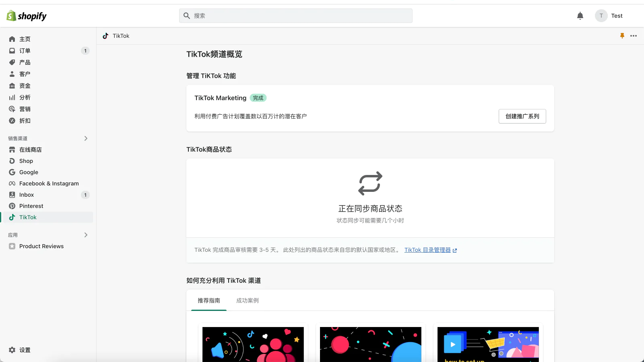Image resolution: width=644 pixels, height=362 pixels.
Task: Click the TikTok icon in page header
Action: click(x=105, y=36)
